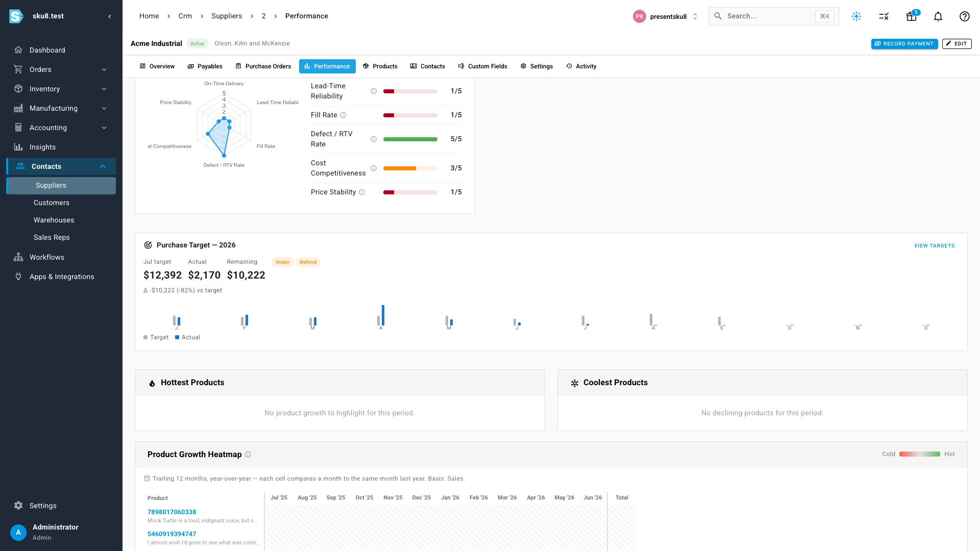
Task: Select Suppliers in the Contacts submenu
Action: pos(61,186)
